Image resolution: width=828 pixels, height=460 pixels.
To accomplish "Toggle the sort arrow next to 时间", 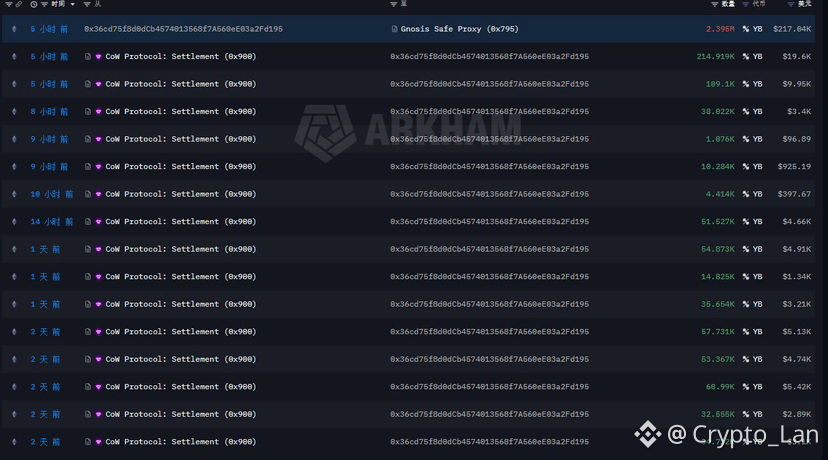I will (72, 4).
